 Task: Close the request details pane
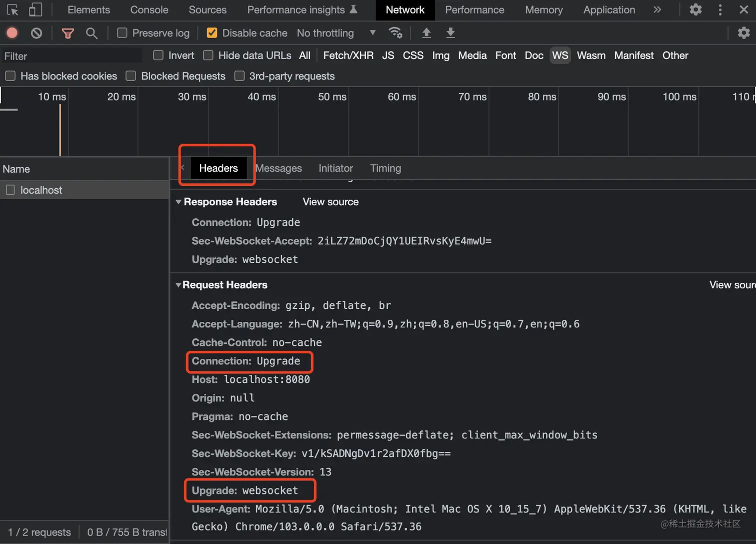182,168
